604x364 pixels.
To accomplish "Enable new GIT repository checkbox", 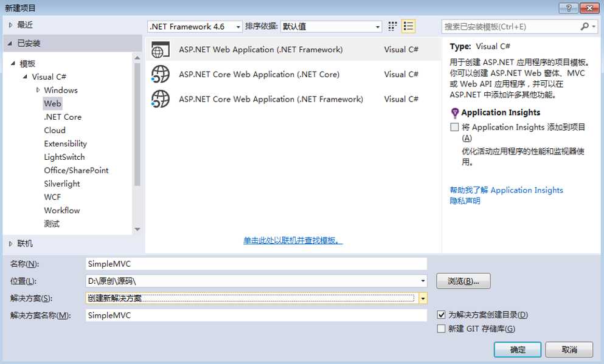I will tap(442, 329).
